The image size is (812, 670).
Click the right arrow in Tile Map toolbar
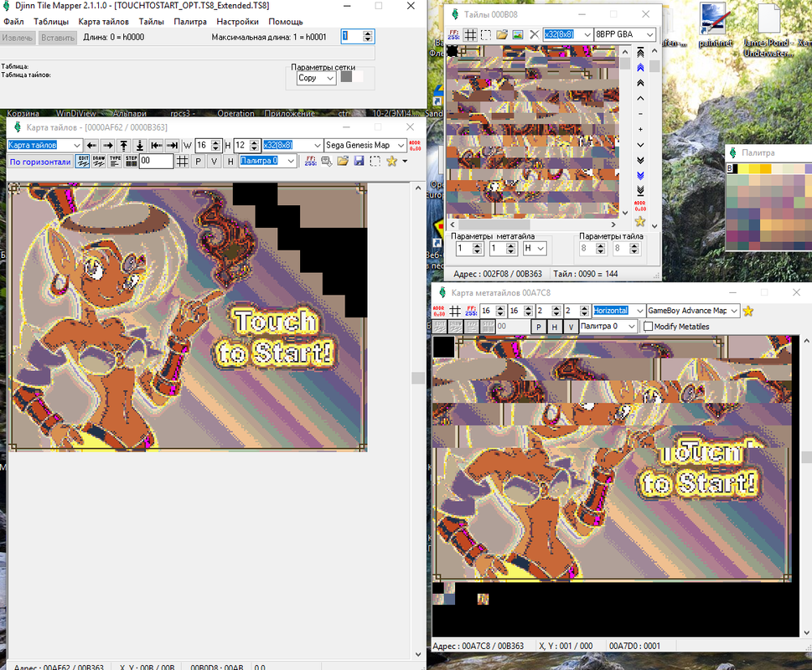pos(108,146)
